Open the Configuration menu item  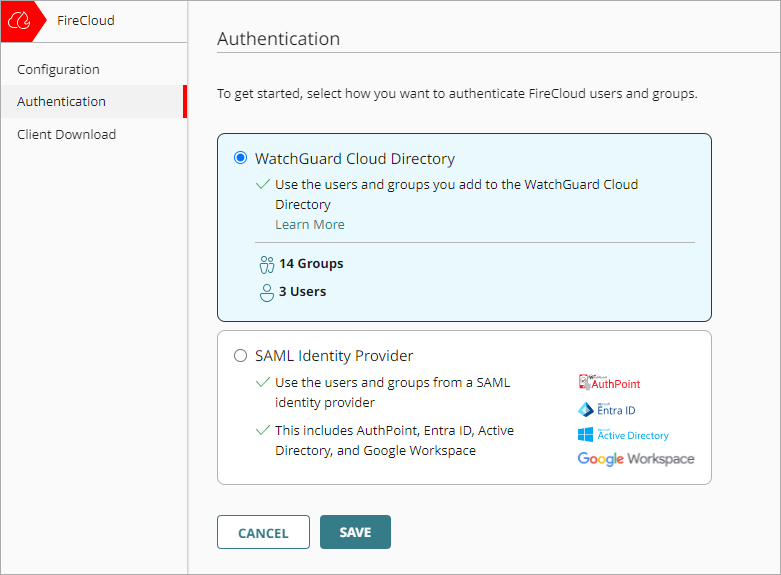point(58,70)
